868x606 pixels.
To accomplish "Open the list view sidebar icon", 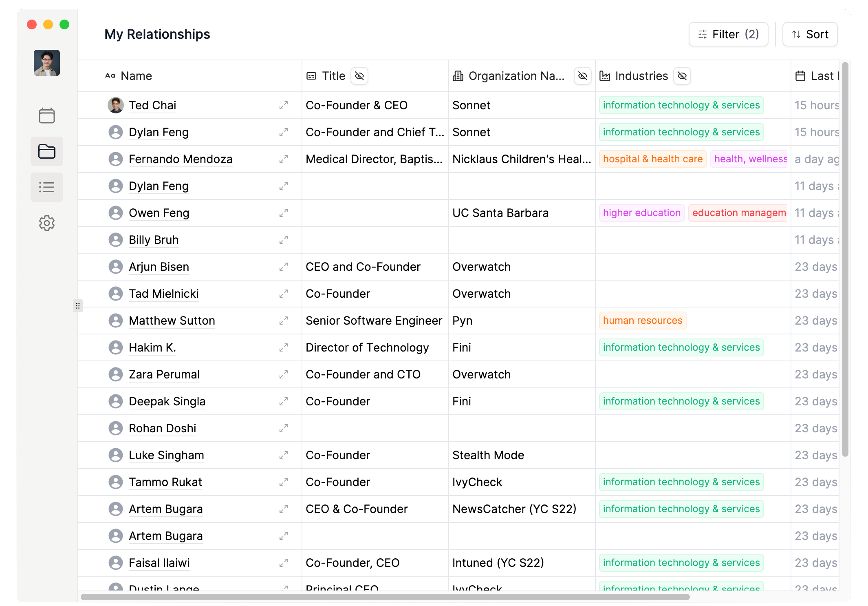I will click(47, 187).
